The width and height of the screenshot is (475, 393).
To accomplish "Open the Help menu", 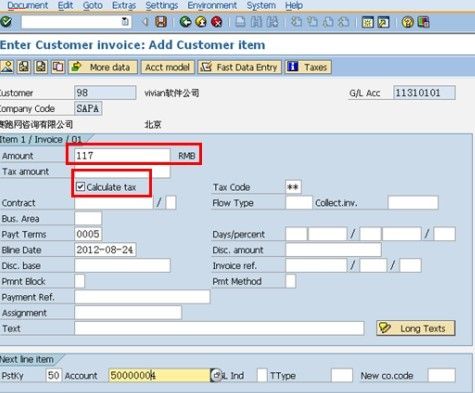I will click(x=294, y=5).
